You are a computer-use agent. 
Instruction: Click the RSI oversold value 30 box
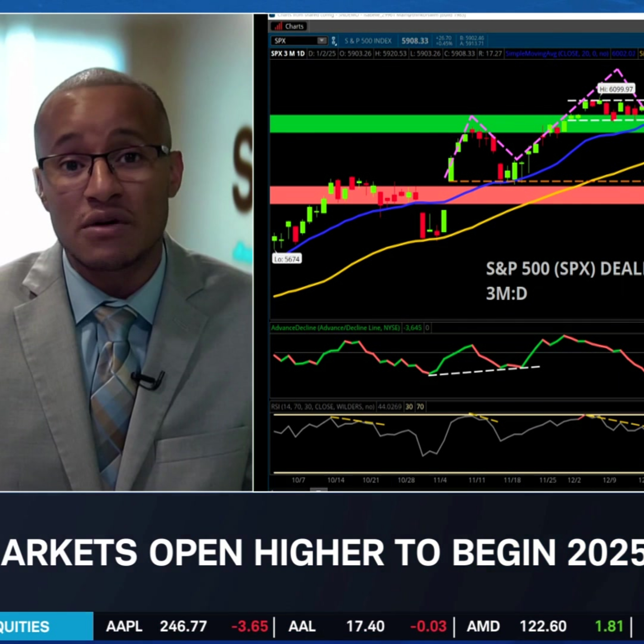coord(409,407)
